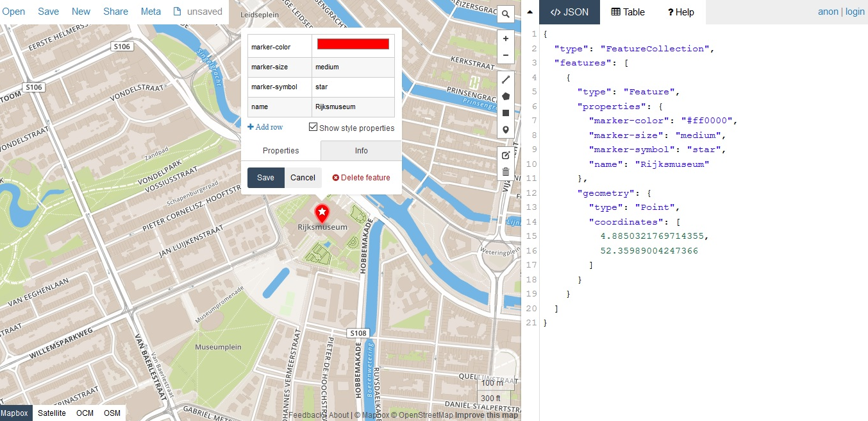Switch to the Table tab

coord(628,12)
